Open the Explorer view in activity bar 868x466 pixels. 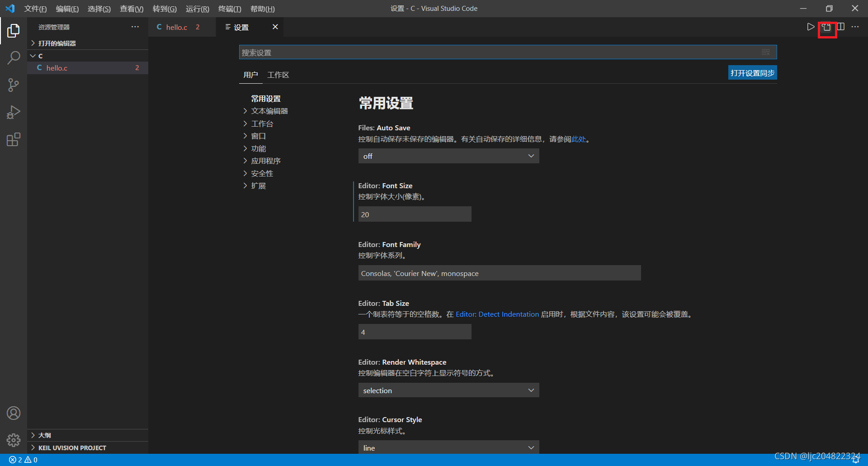pos(14,31)
